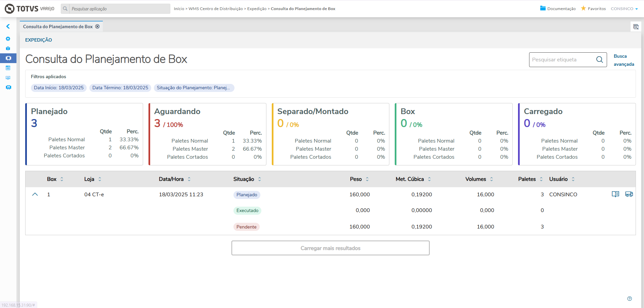Click the Data Término filter chip

pos(120,88)
